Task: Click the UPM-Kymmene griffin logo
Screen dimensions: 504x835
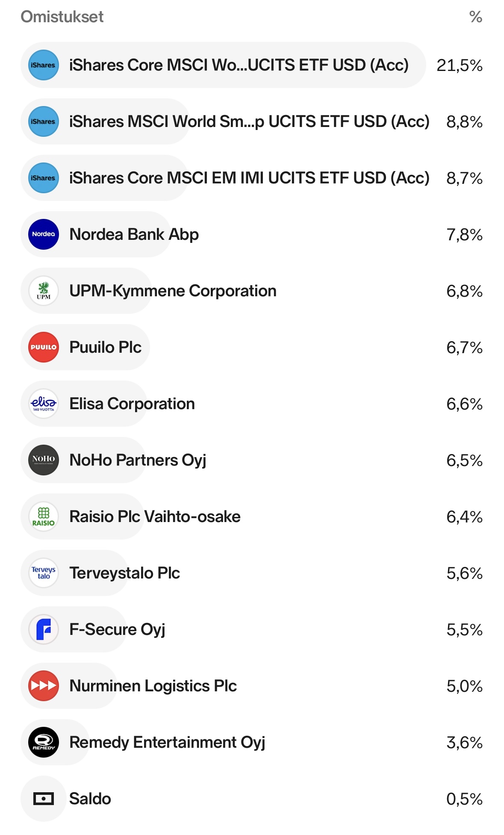Action: [44, 291]
